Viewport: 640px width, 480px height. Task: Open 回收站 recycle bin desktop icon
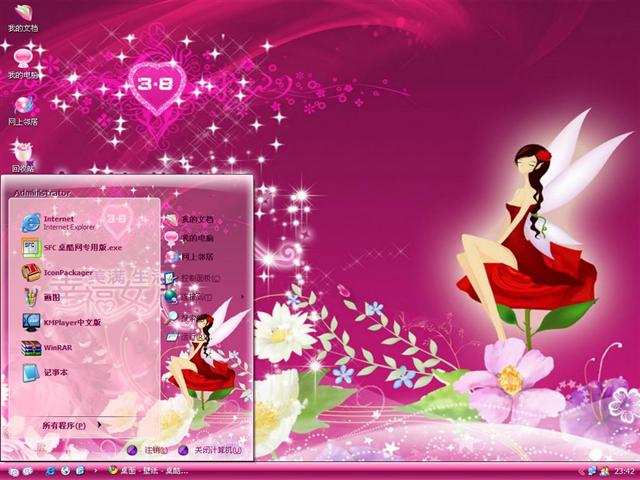coord(23,157)
